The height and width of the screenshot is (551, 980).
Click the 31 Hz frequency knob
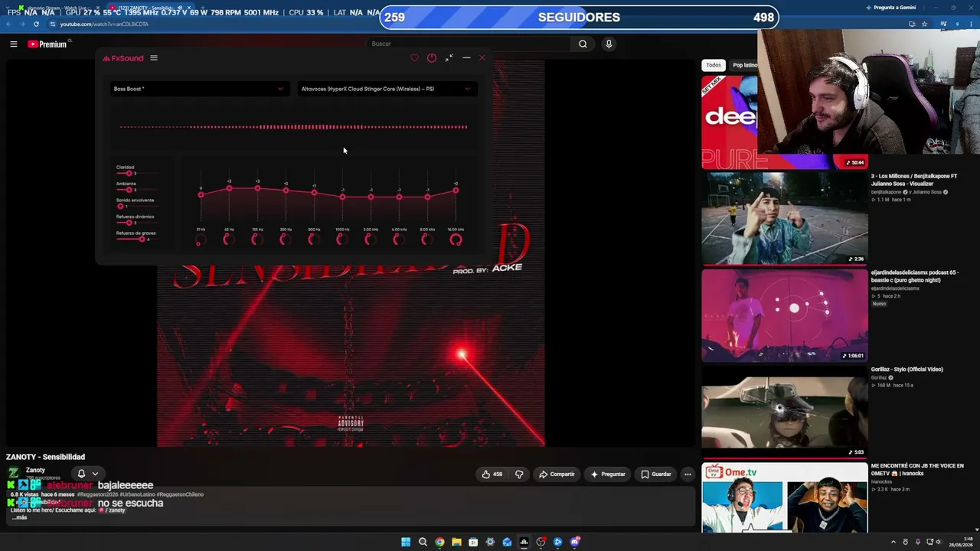coord(201,240)
